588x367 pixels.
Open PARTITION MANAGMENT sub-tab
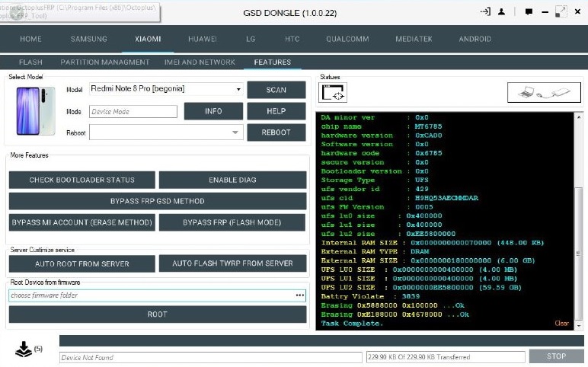click(105, 62)
